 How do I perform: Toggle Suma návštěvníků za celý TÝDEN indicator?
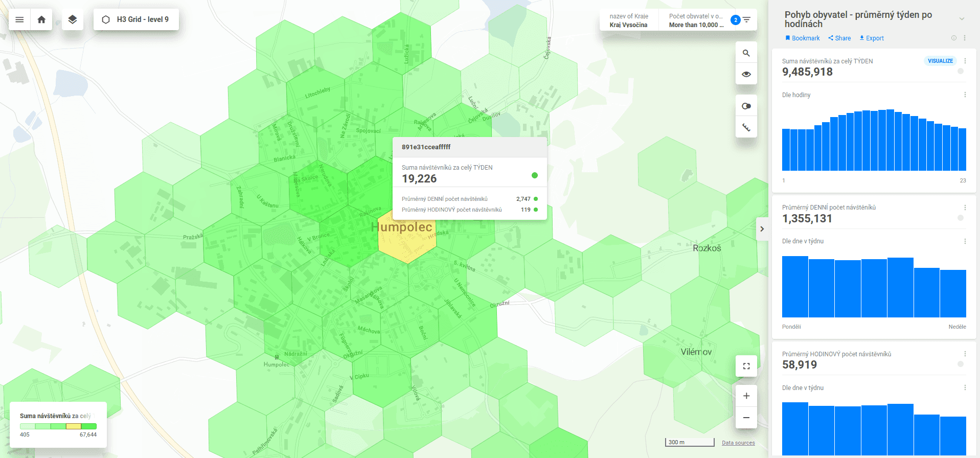[x=961, y=72]
